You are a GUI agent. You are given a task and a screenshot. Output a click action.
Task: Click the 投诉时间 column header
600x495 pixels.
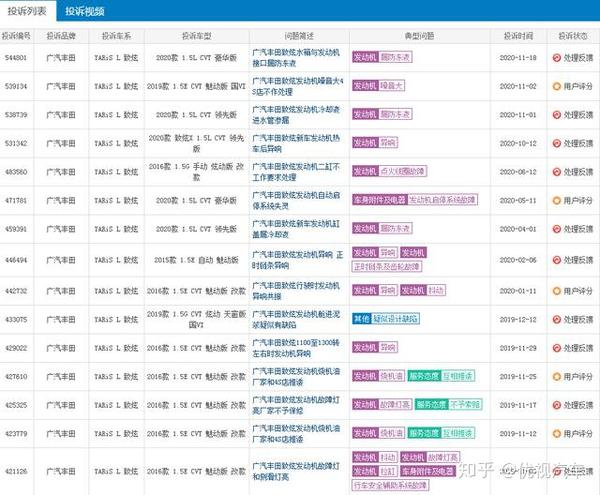(518, 36)
